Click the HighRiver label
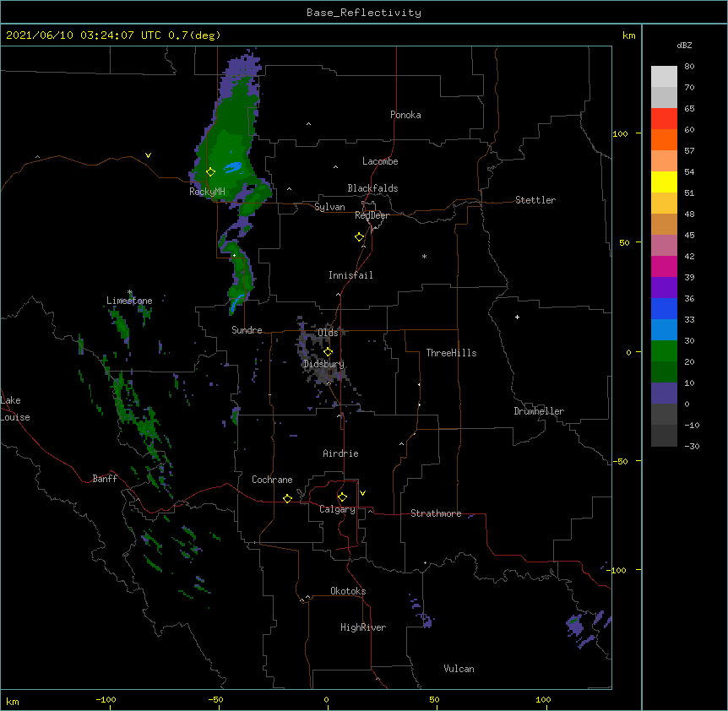The image size is (728, 711). click(363, 627)
